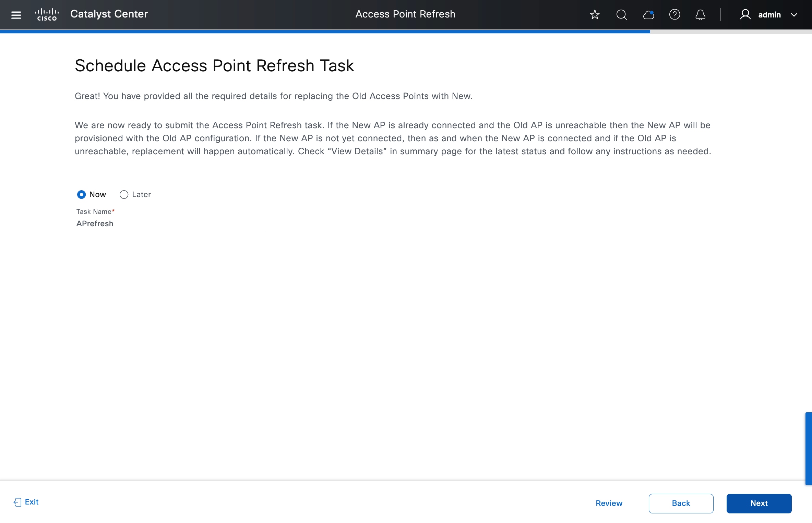Open the hamburger navigation menu

pos(16,15)
